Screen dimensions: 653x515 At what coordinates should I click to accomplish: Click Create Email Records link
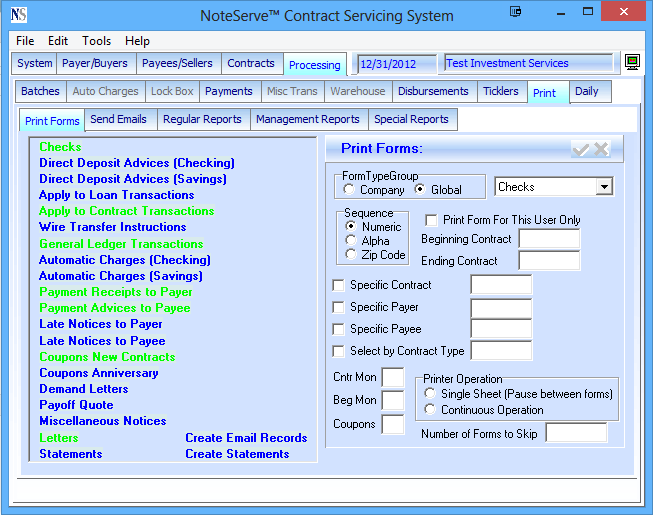click(x=246, y=438)
